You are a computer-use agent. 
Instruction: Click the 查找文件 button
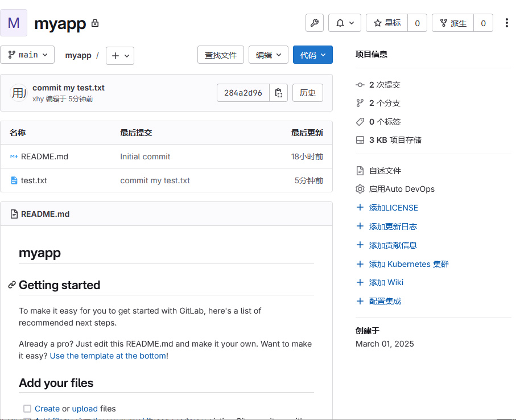coord(221,55)
